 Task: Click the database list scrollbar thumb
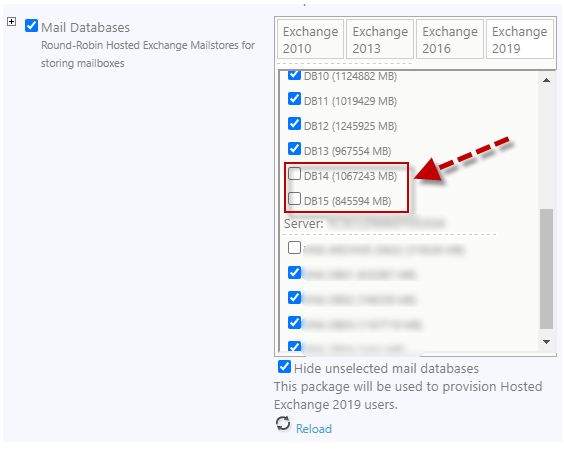point(546,269)
